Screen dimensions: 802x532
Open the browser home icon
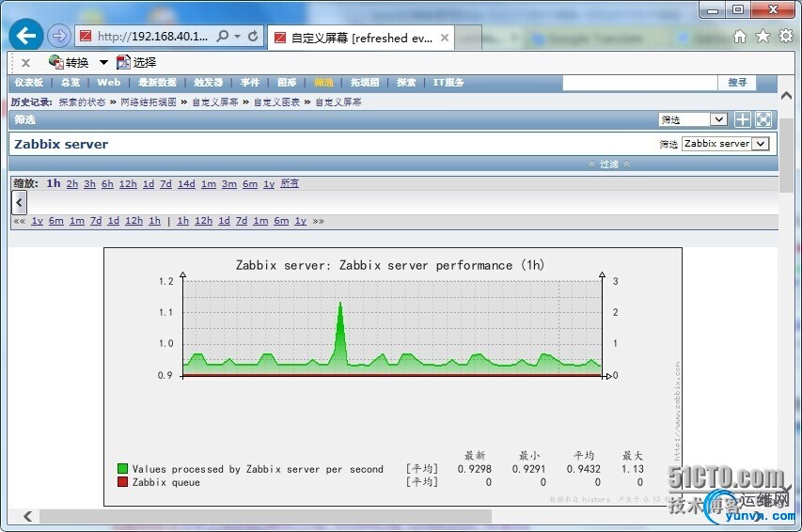coord(740,36)
